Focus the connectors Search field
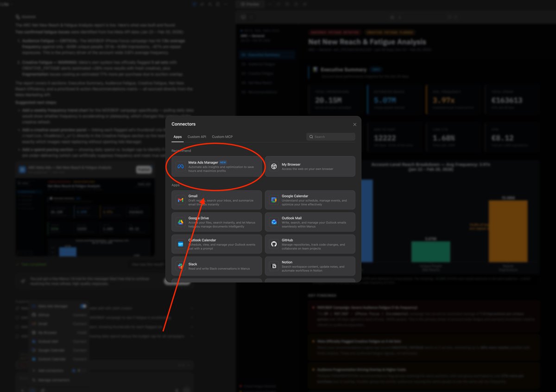This screenshot has width=556, height=392. pyautogui.click(x=331, y=137)
